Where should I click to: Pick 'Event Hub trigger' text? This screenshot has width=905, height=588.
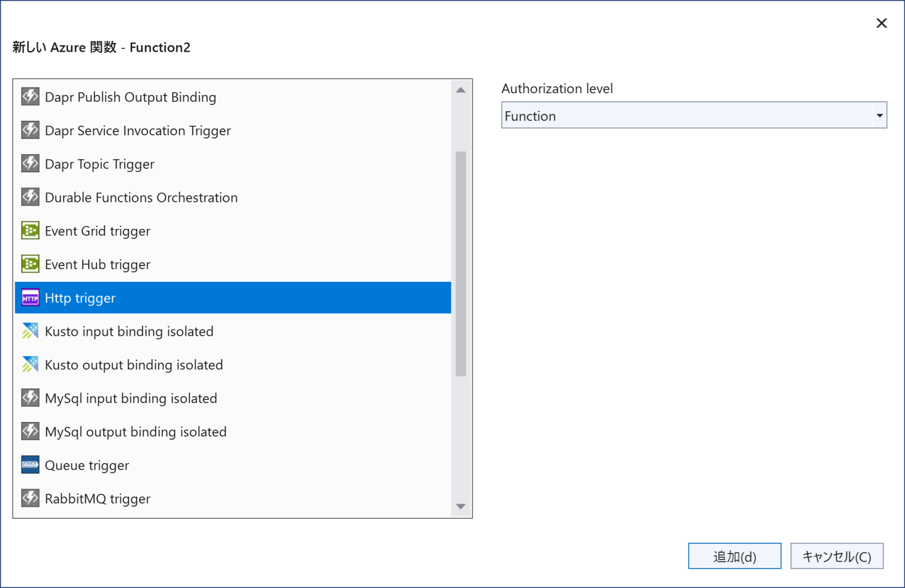click(x=98, y=264)
